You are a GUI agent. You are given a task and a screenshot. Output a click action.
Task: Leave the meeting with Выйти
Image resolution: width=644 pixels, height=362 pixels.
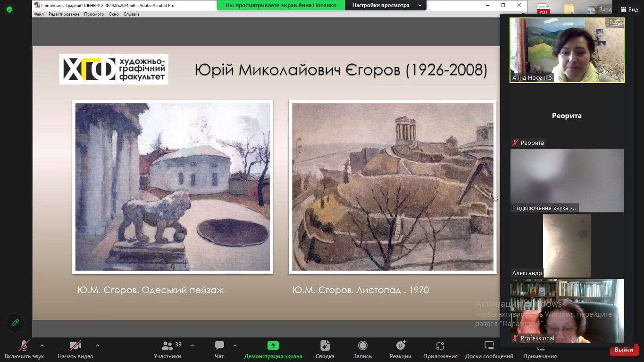click(x=624, y=350)
